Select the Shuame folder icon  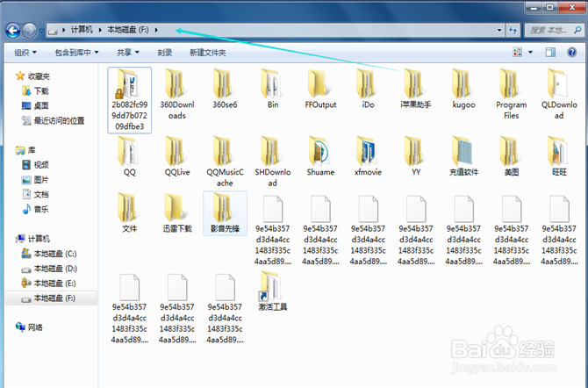(x=319, y=151)
